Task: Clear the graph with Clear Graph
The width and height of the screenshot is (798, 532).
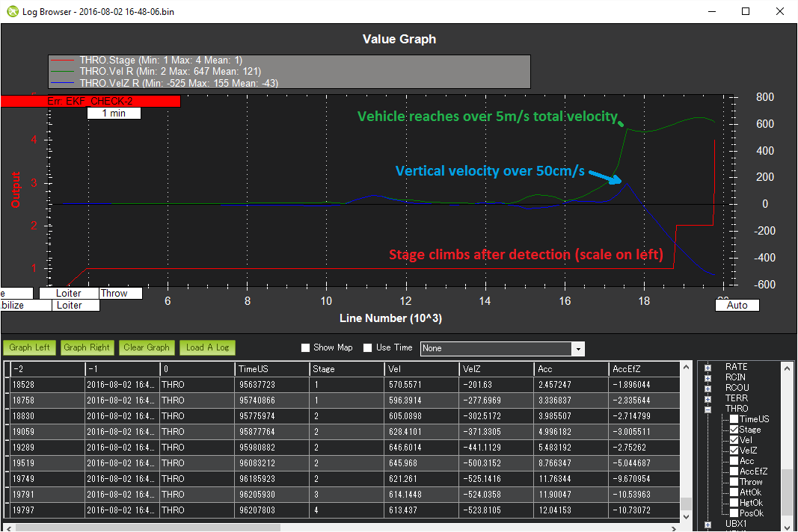Action: pyautogui.click(x=147, y=347)
